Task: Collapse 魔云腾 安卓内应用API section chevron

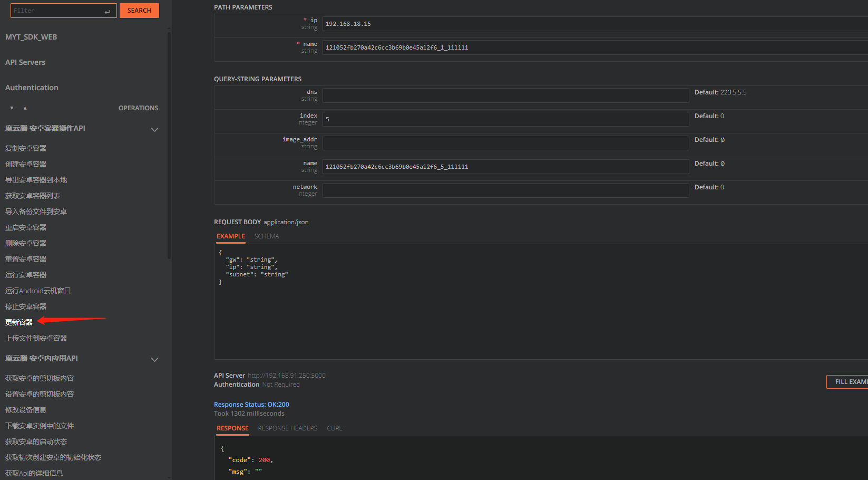Action: click(154, 359)
